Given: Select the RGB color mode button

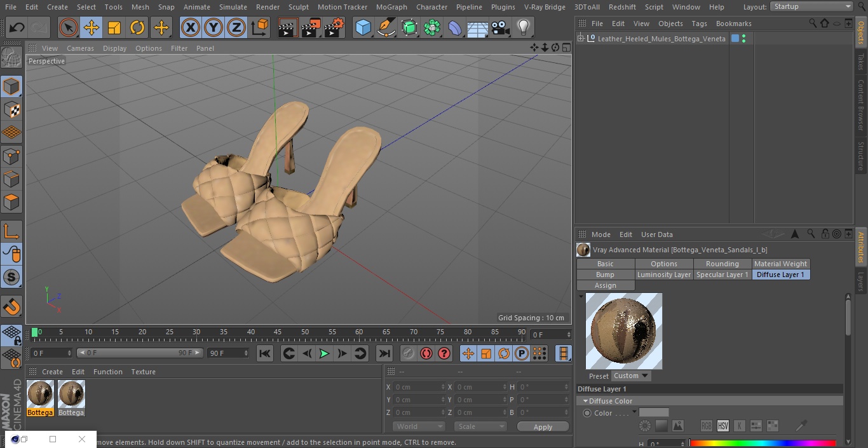Looking at the screenshot, I should tap(706, 426).
